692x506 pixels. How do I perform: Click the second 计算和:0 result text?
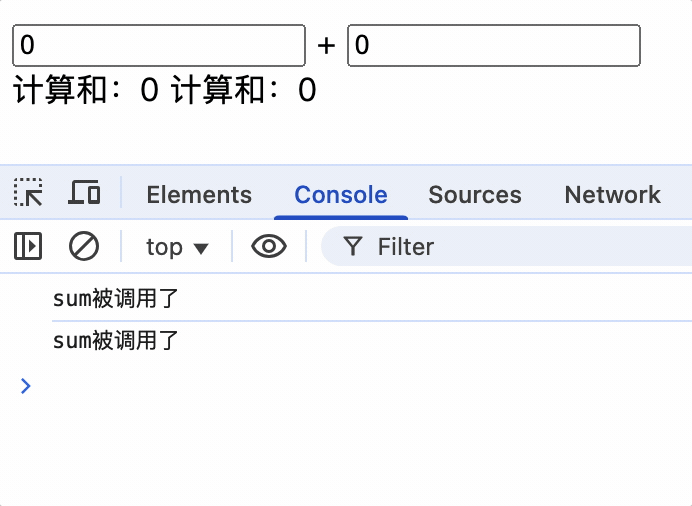coord(244,91)
